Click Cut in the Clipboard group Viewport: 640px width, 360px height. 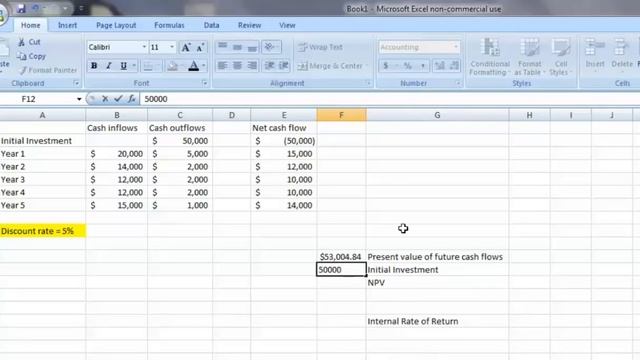(x=29, y=42)
